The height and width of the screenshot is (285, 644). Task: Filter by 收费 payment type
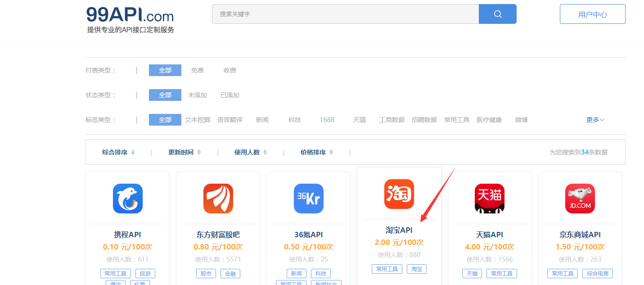click(x=230, y=70)
